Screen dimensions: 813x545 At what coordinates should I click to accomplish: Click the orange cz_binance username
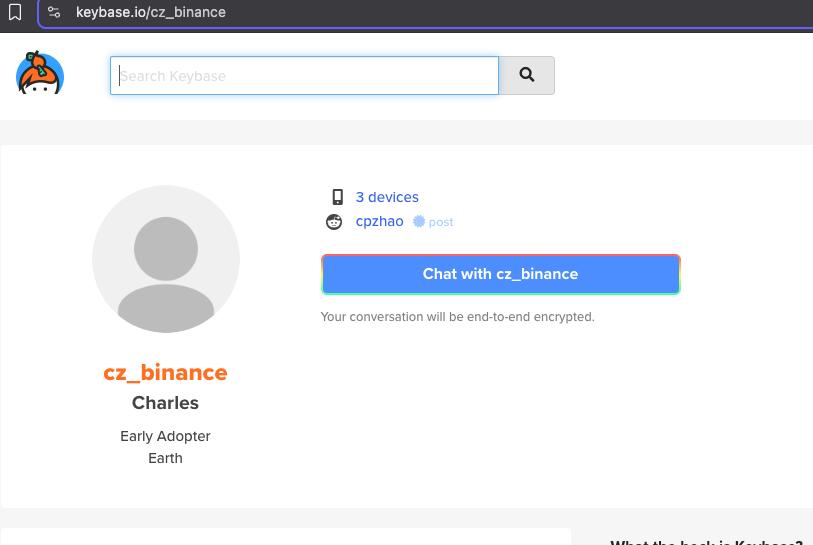165,373
